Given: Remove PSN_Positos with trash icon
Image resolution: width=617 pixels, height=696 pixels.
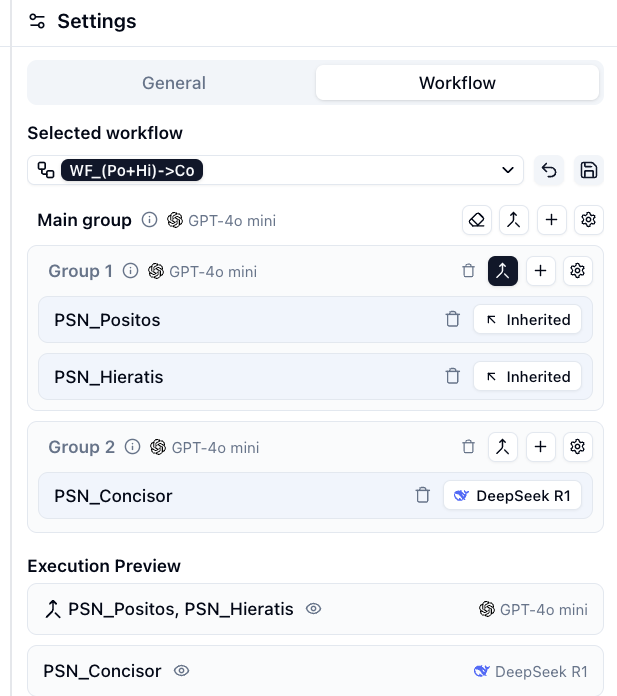Looking at the screenshot, I should tap(452, 320).
